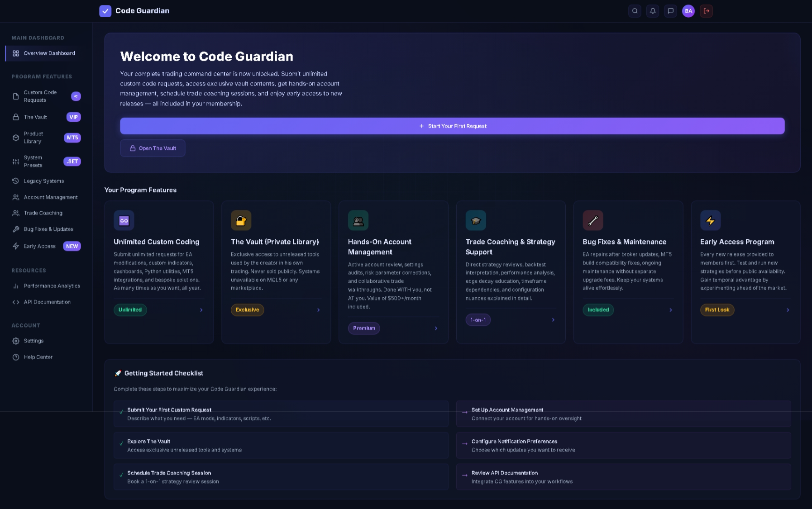
Task: Click The Vault padlock card icon
Action: (241, 220)
